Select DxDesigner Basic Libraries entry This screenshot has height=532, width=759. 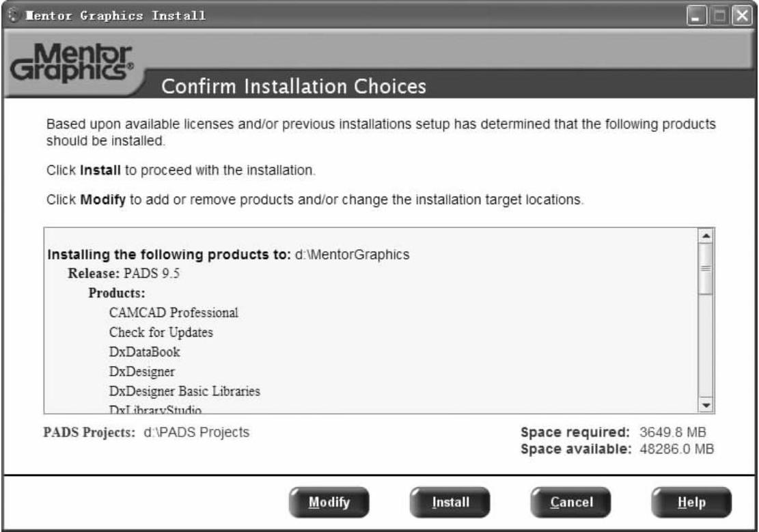(184, 392)
